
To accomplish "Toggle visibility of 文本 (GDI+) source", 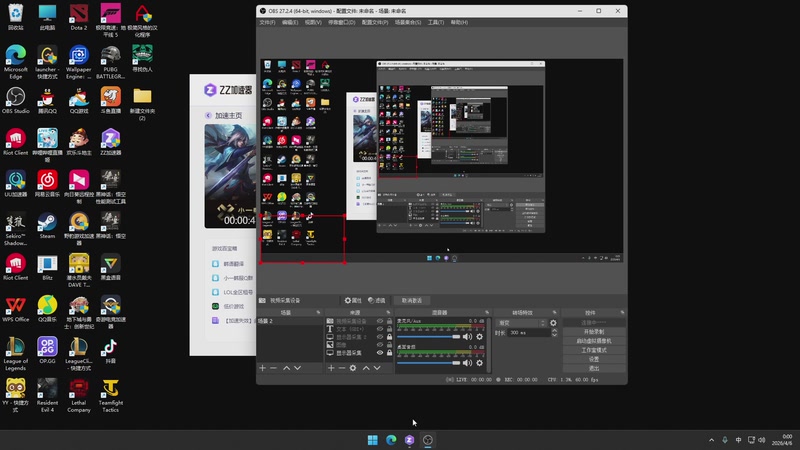I will tap(380, 329).
